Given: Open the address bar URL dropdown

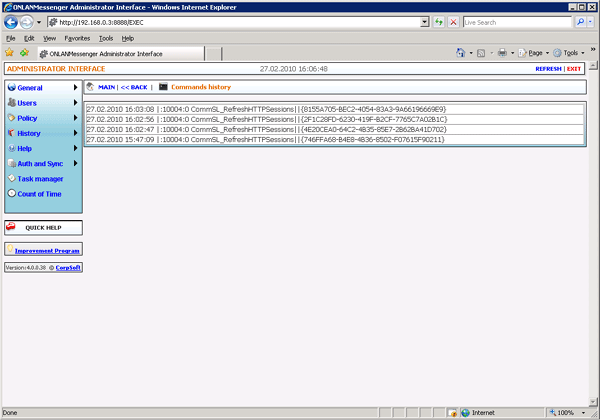Looking at the screenshot, I should 425,22.
